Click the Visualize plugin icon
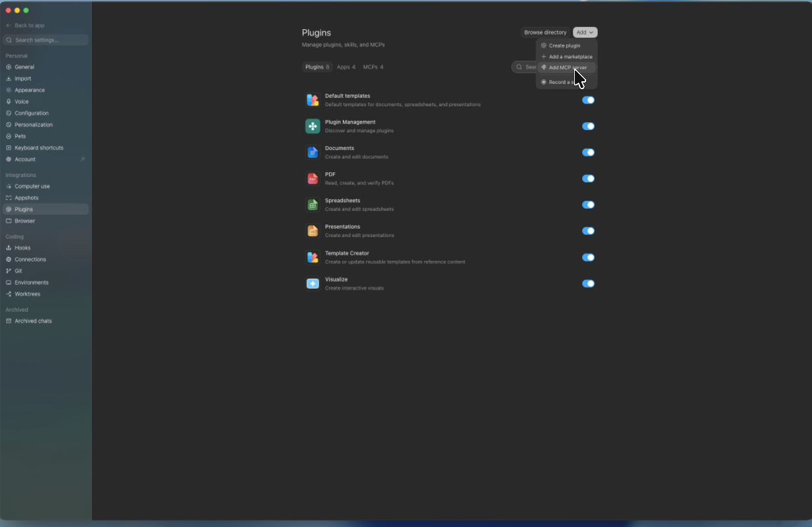The width and height of the screenshot is (812, 527). pyautogui.click(x=313, y=283)
